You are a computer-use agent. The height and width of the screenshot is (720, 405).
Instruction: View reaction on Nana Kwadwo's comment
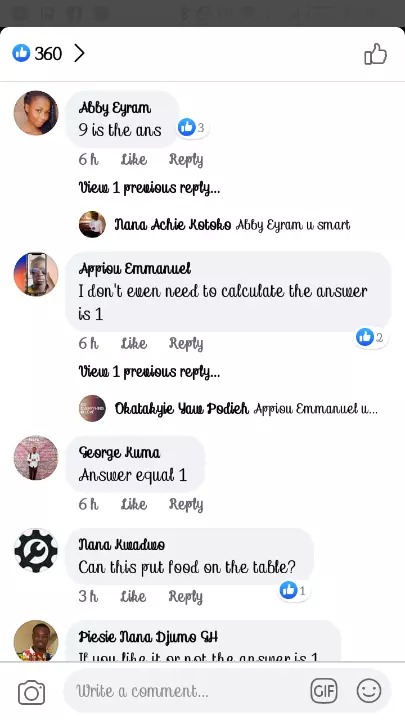coord(294,591)
